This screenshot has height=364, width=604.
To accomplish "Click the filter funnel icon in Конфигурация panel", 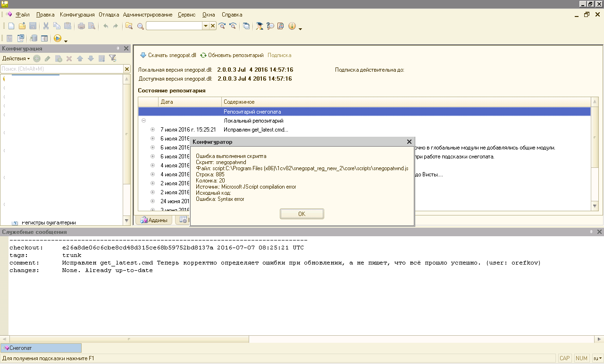I will [112, 58].
